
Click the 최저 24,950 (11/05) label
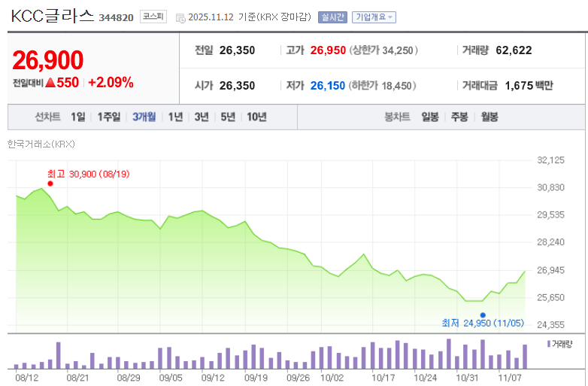point(483,323)
